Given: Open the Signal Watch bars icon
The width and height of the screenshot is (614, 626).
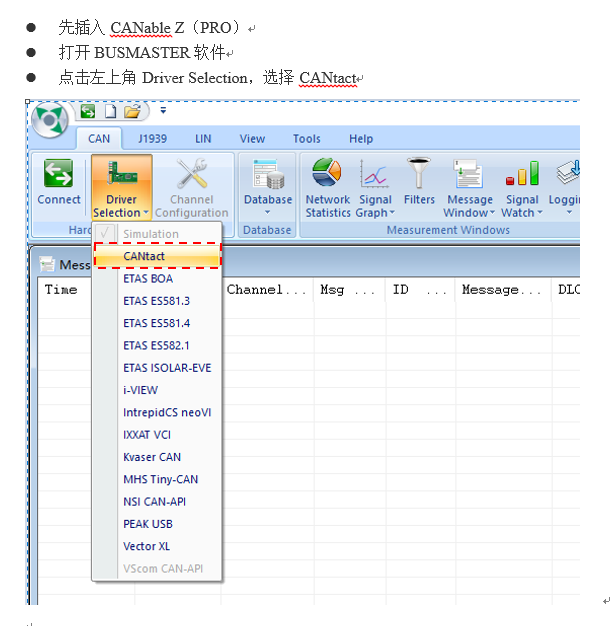Looking at the screenshot, I should [522, 173].
